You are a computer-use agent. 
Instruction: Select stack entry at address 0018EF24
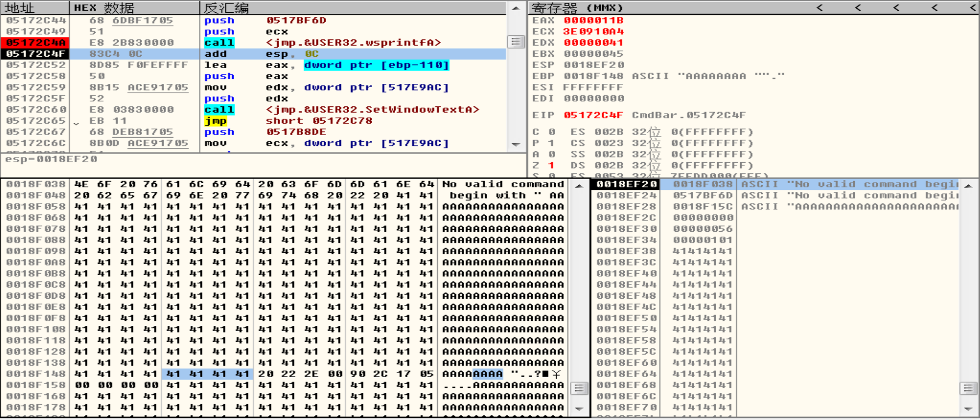tap(626, 195)
